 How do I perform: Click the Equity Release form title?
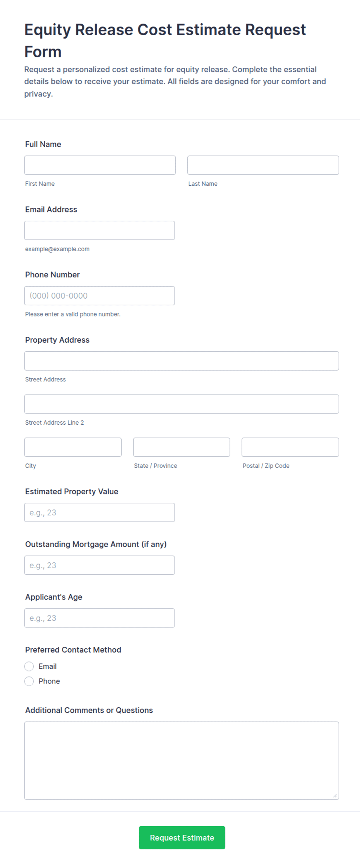tap(165, 41)
